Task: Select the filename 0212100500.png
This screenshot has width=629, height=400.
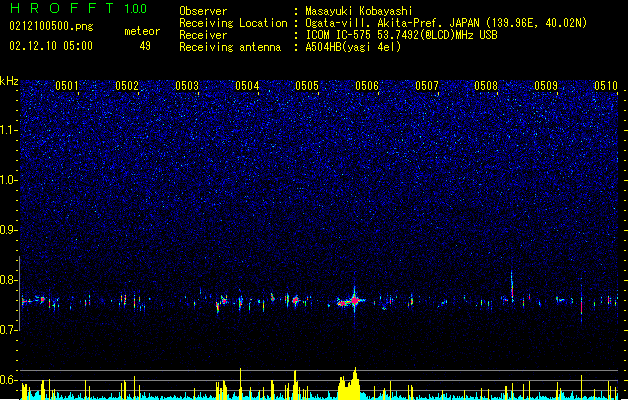Action: click(51, 27)
